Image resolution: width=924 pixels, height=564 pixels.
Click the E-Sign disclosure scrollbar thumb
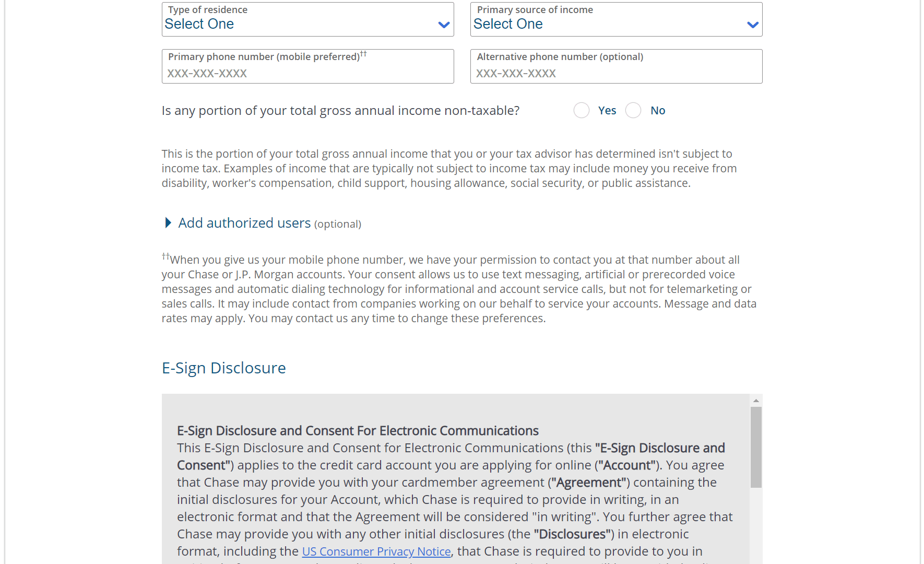(755, 447)
